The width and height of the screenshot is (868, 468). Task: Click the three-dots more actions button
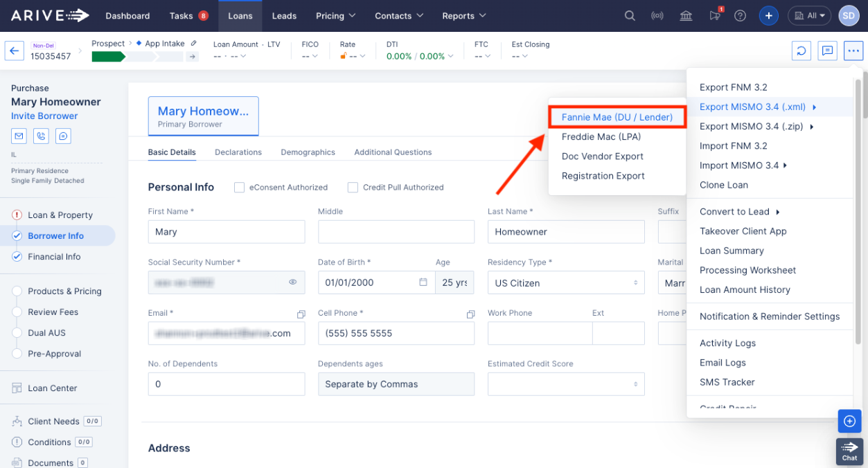point(853,51)
